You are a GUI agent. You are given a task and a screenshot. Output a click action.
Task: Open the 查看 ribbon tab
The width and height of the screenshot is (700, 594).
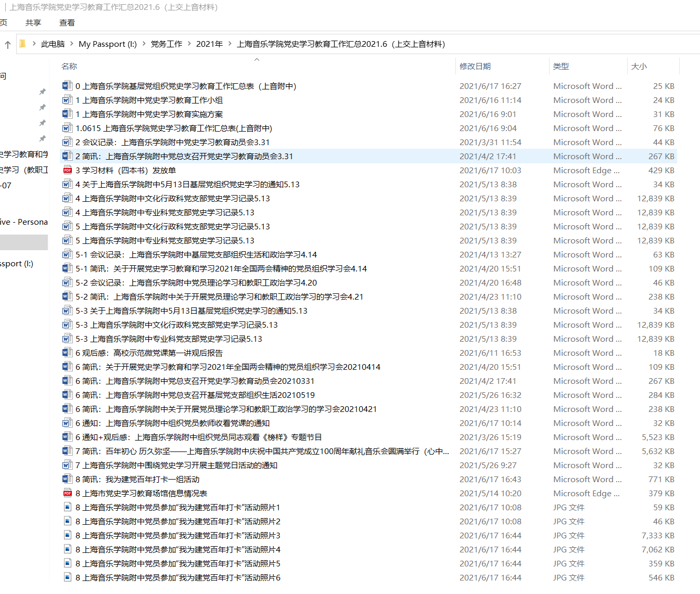[x=67, y=23]
